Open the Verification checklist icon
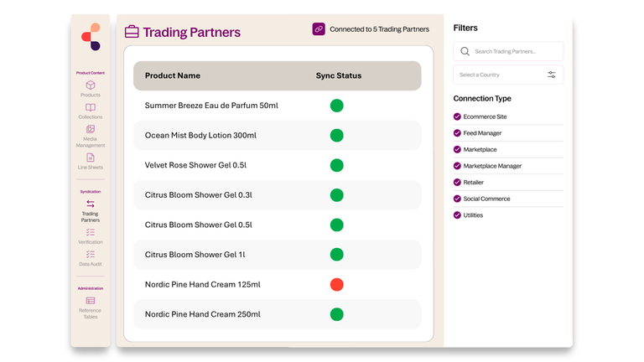The width and height of the screenshot is (644, 362). [x=91, y=232]
